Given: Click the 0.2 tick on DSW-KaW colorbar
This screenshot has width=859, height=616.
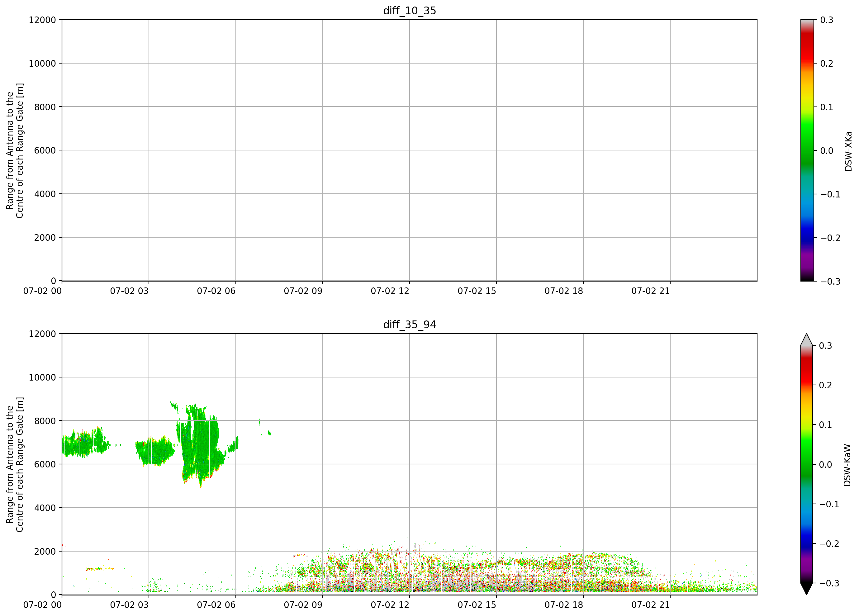Looking at the screenshot, I should click(826, 385).
